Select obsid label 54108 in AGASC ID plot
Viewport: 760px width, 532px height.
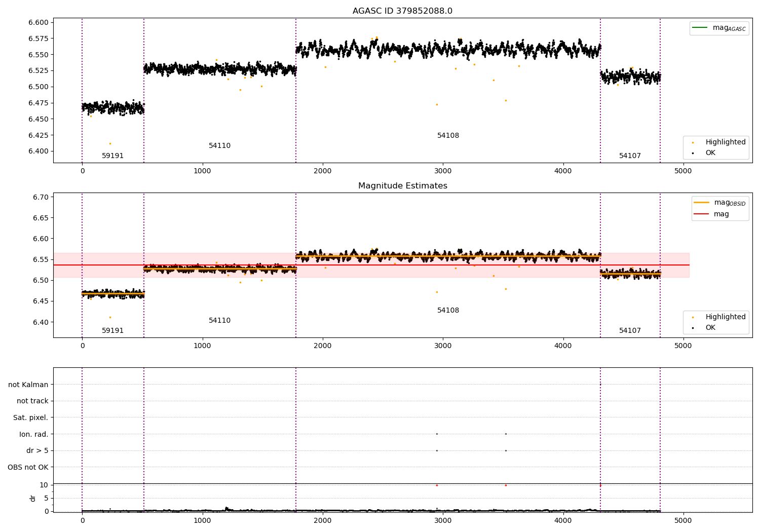(x=448, y=136)
